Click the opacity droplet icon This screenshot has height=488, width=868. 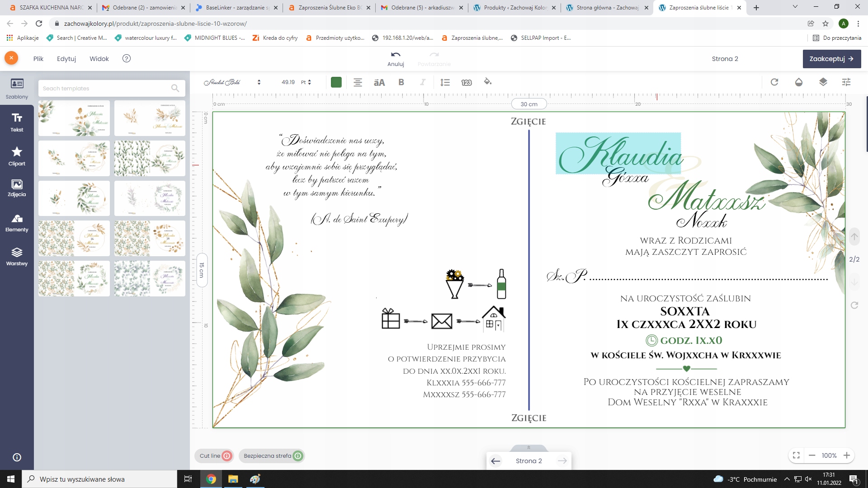pos(799,82)
